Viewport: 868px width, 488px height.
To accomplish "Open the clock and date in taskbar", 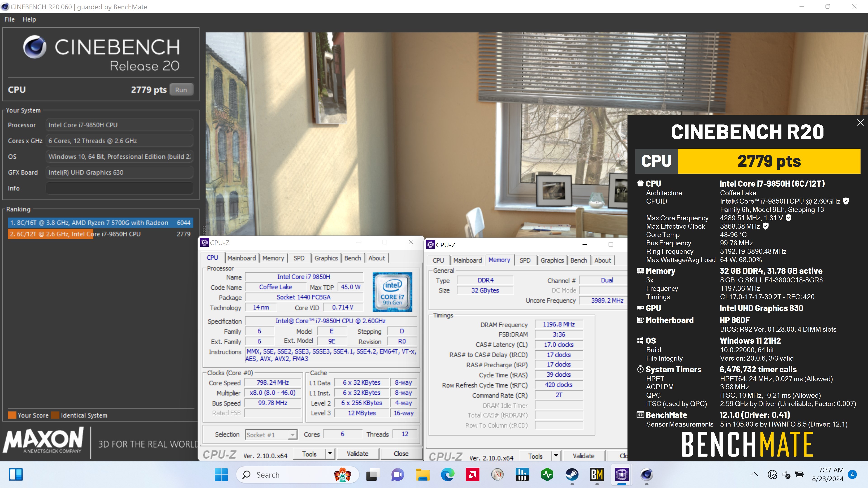I will (x=828, y=474).
